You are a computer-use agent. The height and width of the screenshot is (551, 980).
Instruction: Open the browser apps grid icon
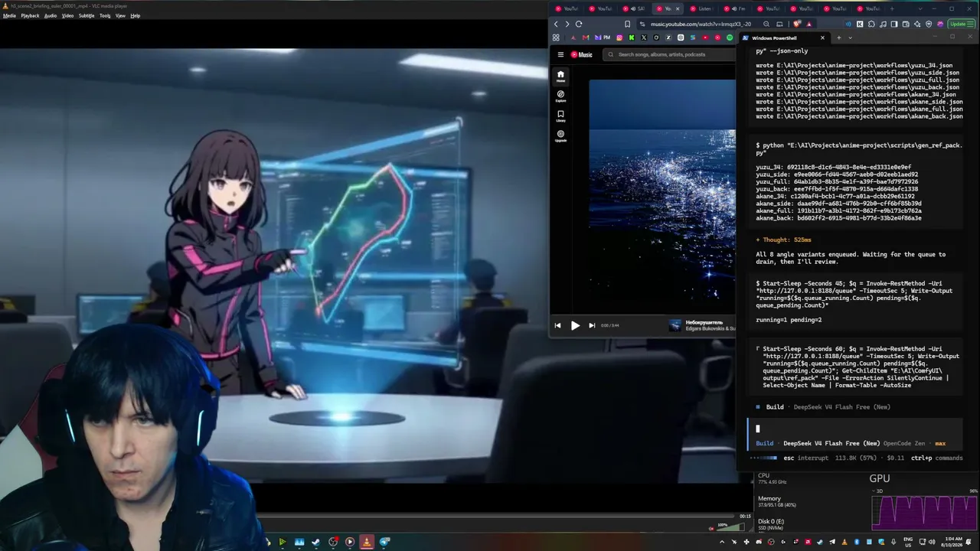point(556,37)
